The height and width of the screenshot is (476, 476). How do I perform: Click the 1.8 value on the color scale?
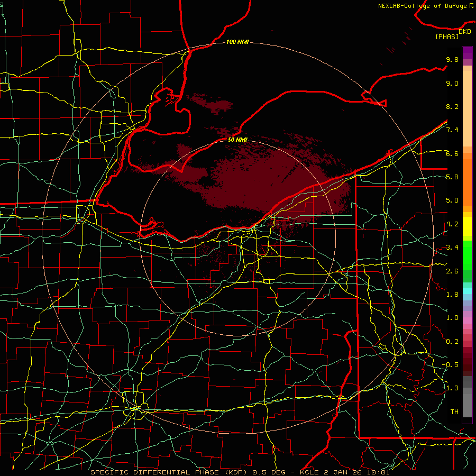click(452, 295)
